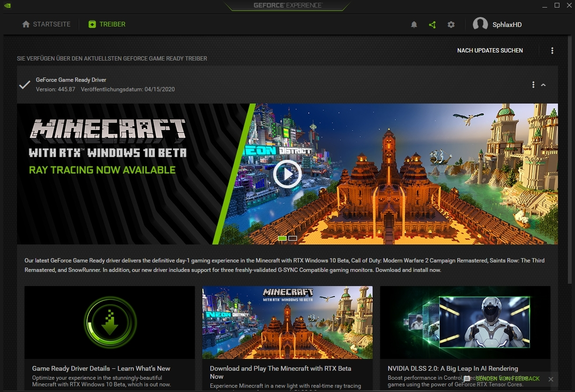575x392 pixels.
Task: Dismiss the feedback bar with X
Action: point(551,379)
